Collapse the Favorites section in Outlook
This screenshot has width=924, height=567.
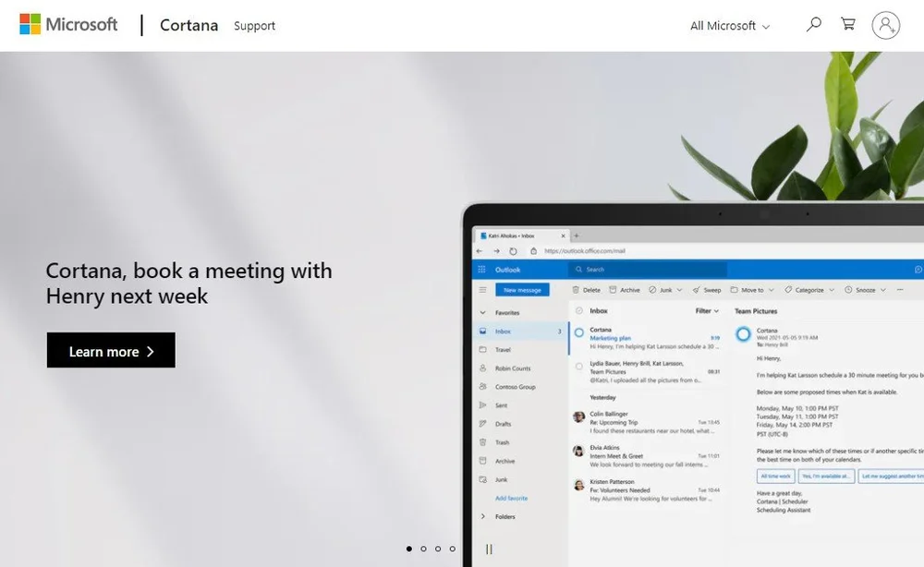point(482,313)
